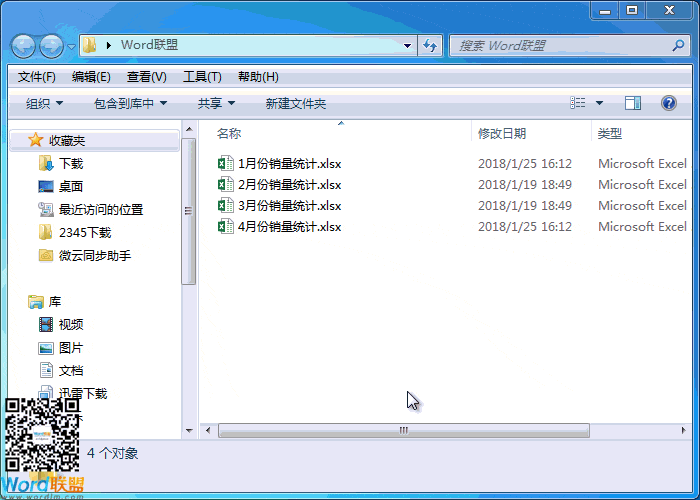Open 迅雷下载 library

point(83,394)
